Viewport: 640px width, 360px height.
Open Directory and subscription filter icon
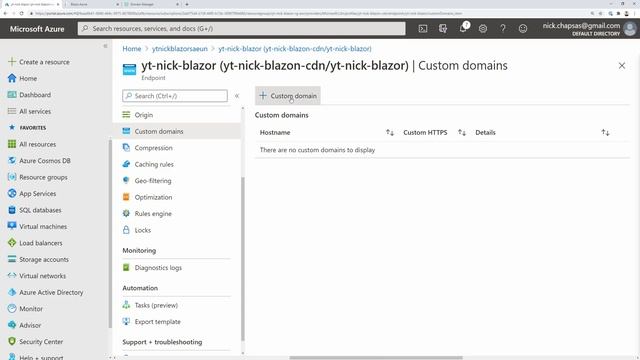(443, 29)
